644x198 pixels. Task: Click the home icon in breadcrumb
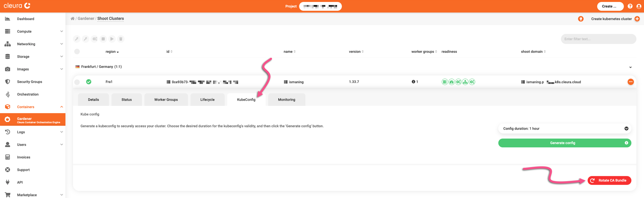pos(72,19)
